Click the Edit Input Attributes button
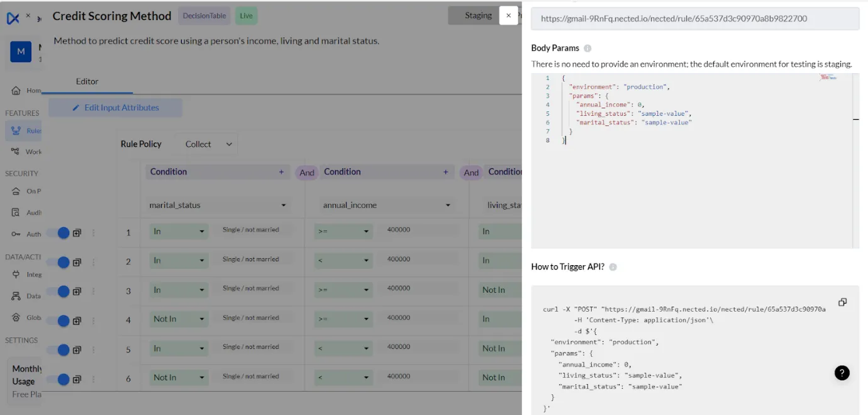 tap(116, 108)
